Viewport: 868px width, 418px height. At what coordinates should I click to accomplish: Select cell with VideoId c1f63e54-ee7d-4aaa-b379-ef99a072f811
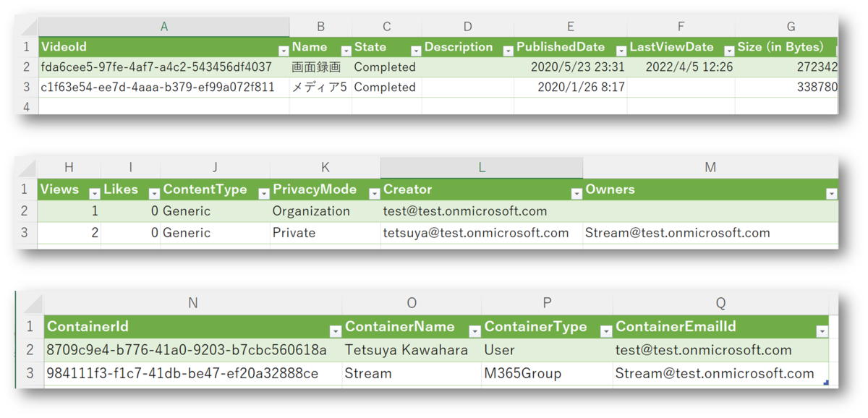pos(164,88)
